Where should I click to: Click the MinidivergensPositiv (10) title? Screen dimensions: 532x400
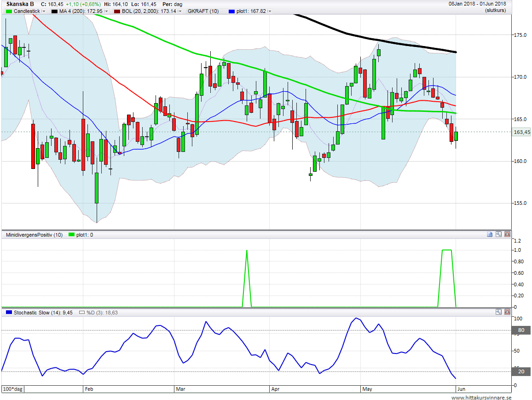point(34,235)
